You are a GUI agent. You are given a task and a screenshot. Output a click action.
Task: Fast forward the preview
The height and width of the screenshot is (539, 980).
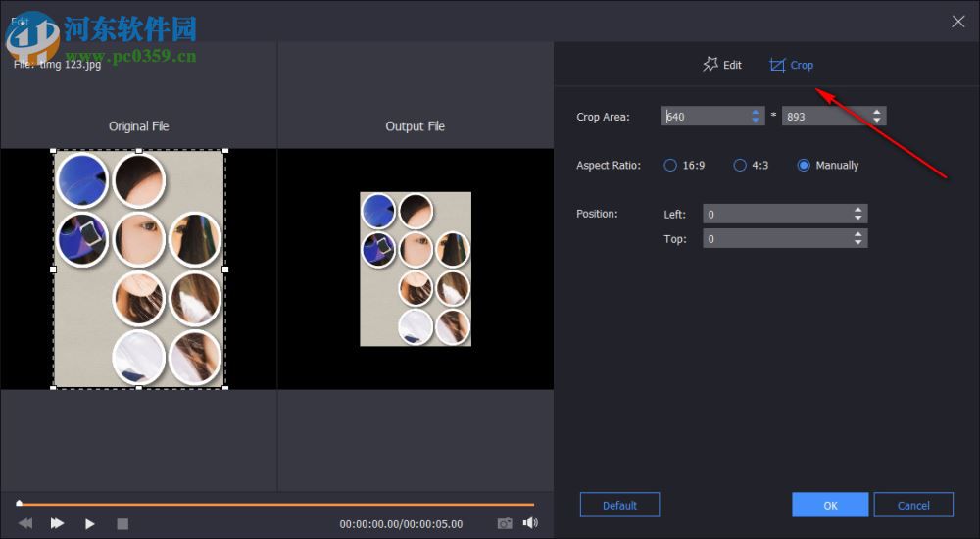[57, 523]
